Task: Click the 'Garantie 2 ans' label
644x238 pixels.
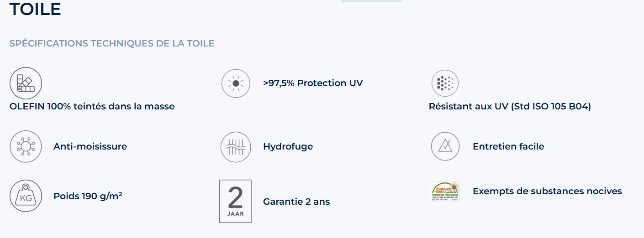Action: coord(296,202)
